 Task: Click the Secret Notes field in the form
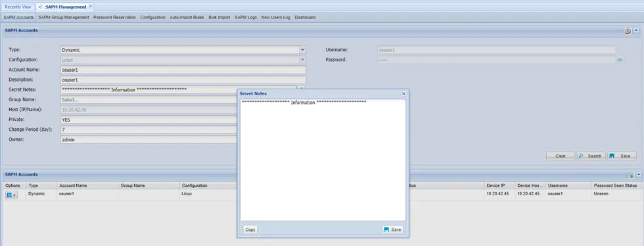[178, 89]
